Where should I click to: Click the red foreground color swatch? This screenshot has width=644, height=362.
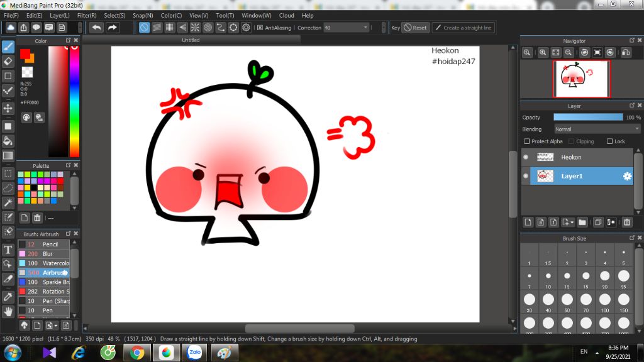[25, 54]
